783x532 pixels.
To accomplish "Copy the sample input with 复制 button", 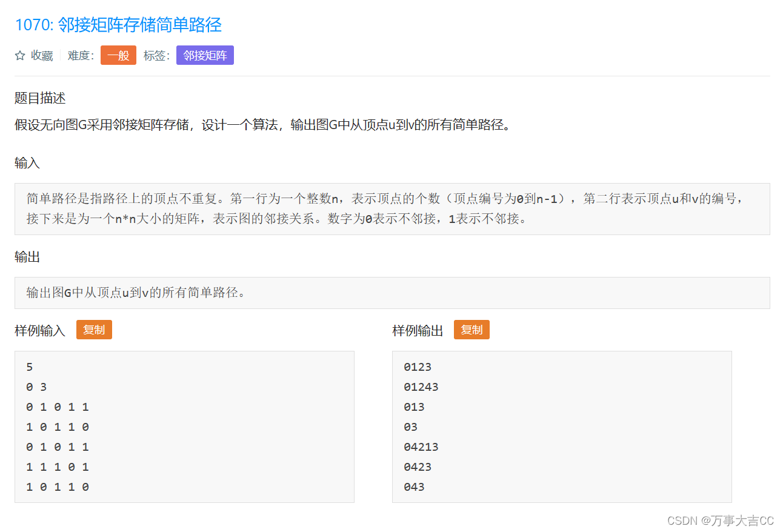I will (x=94, y=330).
